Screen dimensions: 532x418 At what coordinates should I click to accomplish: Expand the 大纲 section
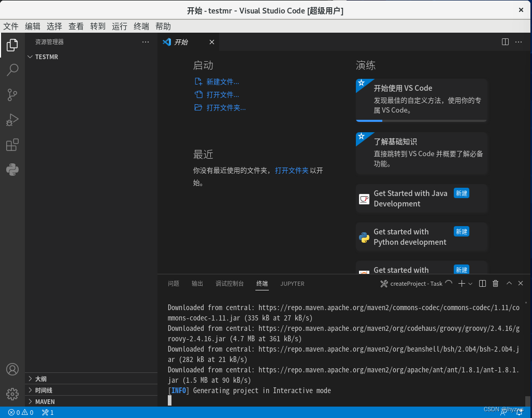point(91,379)
